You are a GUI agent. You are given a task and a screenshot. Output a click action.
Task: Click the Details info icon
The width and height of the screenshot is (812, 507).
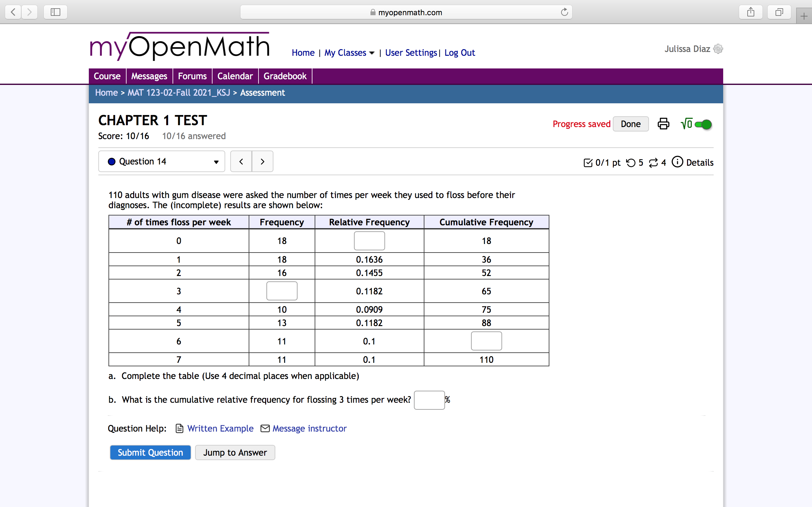click(678, 162)
